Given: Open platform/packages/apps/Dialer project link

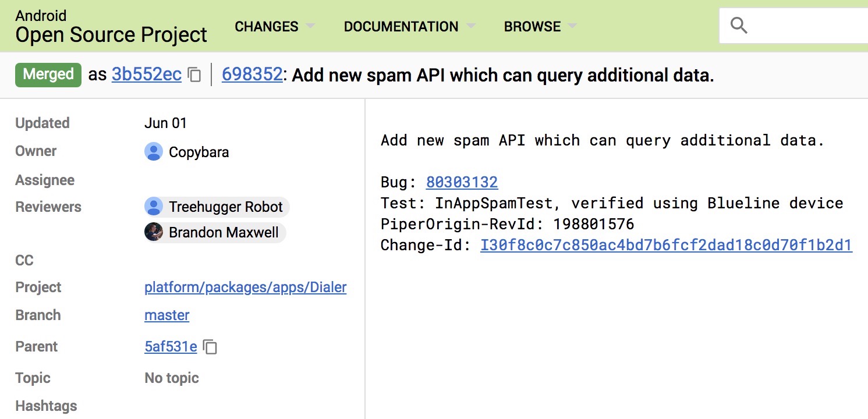Looking at the screenshot, I should [245, 287].
